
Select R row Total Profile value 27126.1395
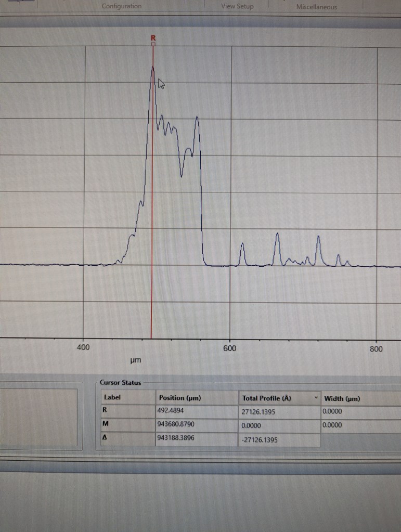pyautogui.click(x=279, y=411)
